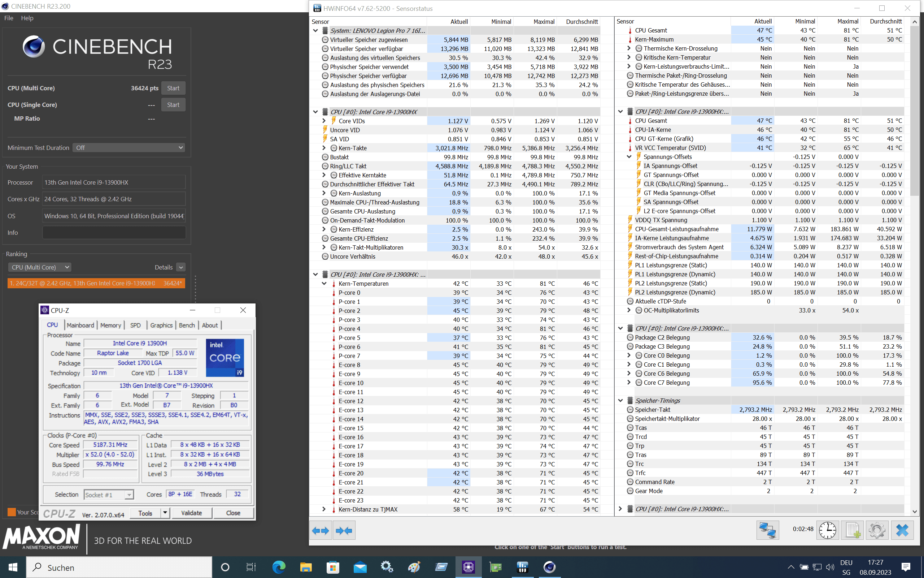This screenshot has height=578, width=924.
Task: Click CPU-Z Close button
Action: coord(233,513)
